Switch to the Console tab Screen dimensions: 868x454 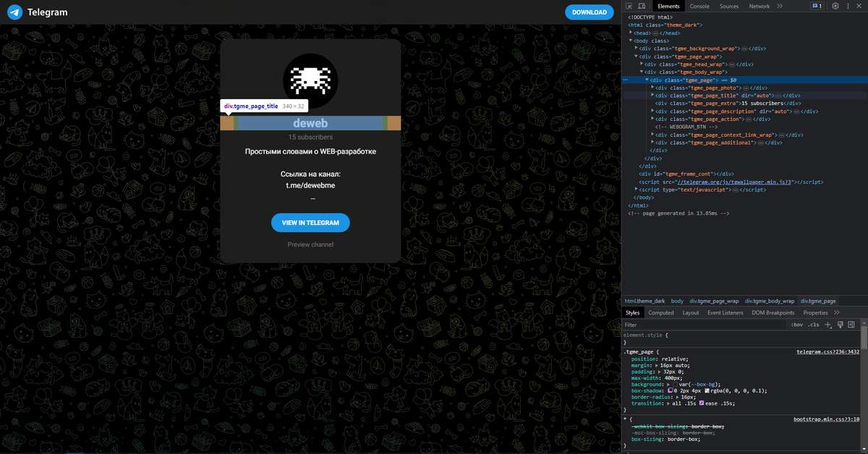tap(699, 6)
